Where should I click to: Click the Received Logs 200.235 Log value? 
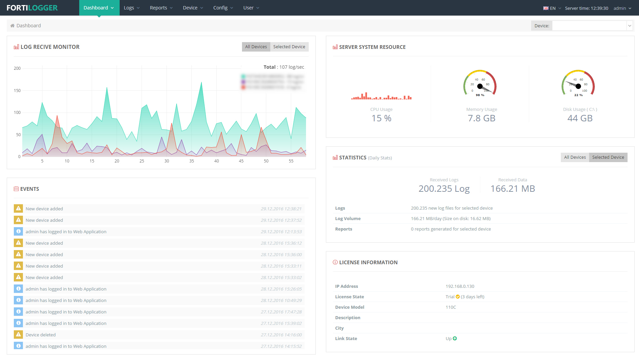444,189
